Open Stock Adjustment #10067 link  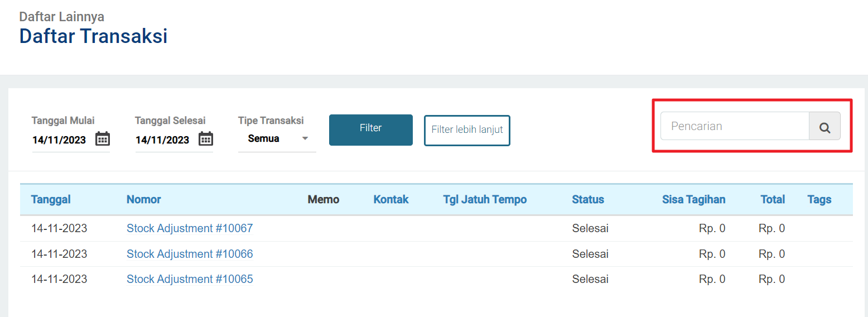pos(190,228)
